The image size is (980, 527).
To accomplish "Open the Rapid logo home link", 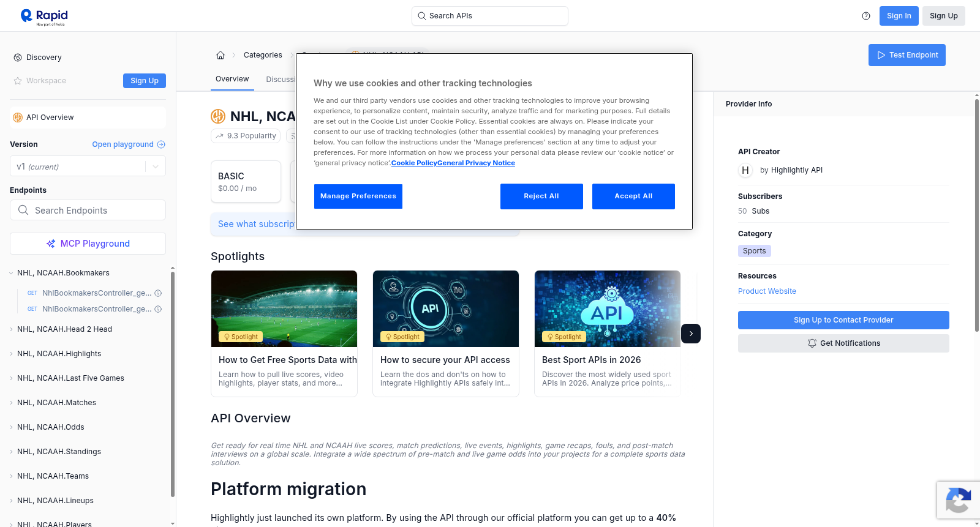I will [44, 16].
